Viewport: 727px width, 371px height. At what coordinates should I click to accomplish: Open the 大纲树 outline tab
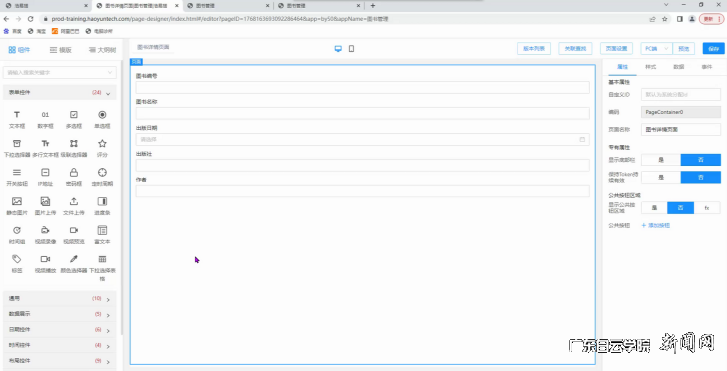(102, 50)
